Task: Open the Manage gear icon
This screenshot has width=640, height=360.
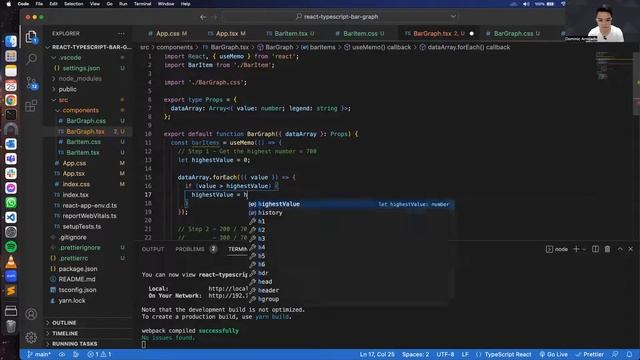Action: (x=31, y=337)
